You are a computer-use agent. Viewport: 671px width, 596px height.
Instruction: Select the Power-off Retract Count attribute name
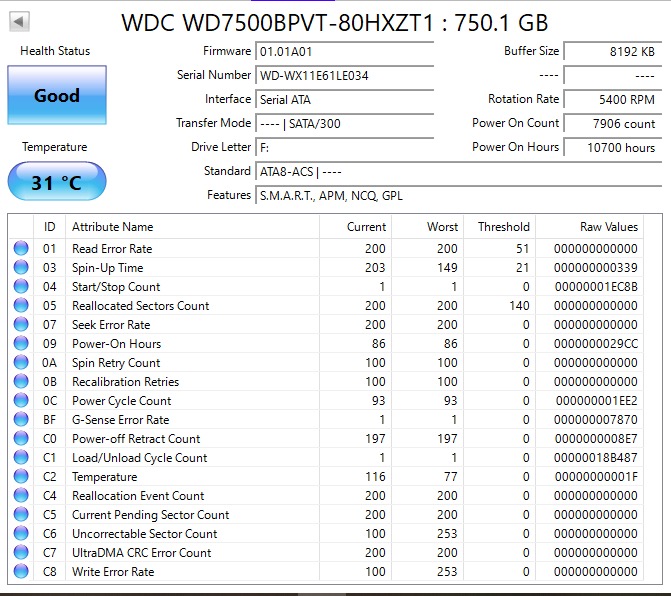pos(136,439)
